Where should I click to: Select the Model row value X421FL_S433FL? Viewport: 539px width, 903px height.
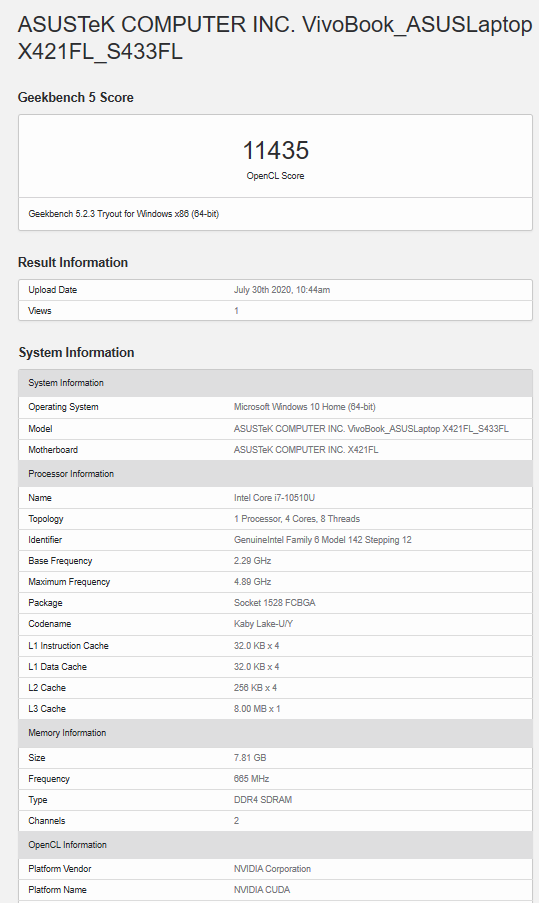tap(371, 428)
